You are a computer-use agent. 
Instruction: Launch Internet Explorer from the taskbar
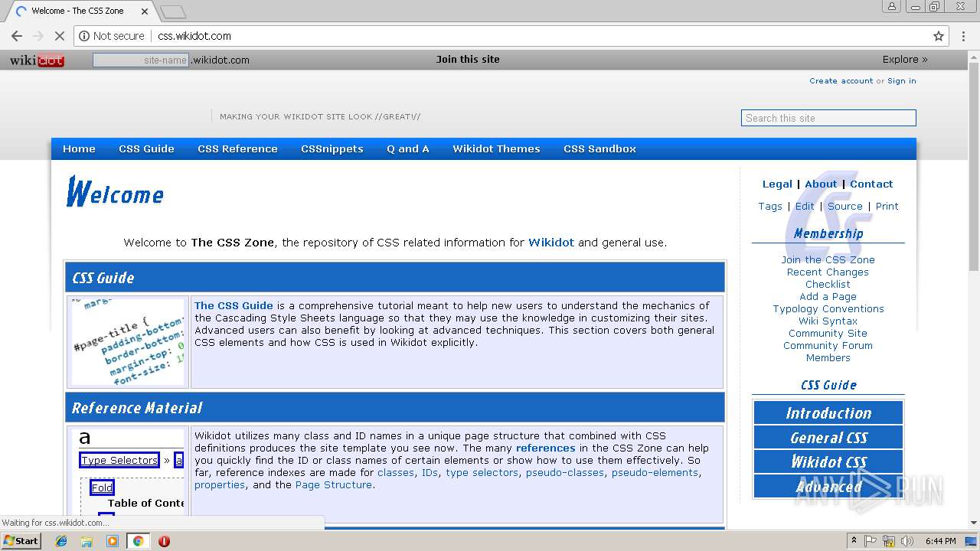61,541
